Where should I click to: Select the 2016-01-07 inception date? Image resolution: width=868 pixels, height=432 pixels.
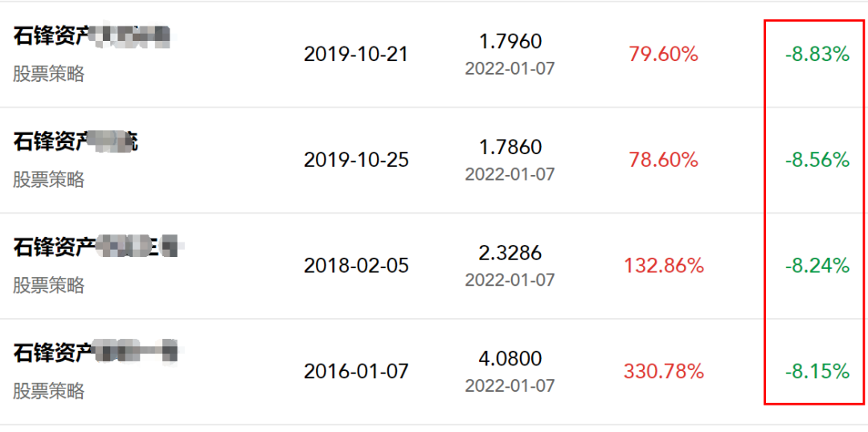click(356, 371)
